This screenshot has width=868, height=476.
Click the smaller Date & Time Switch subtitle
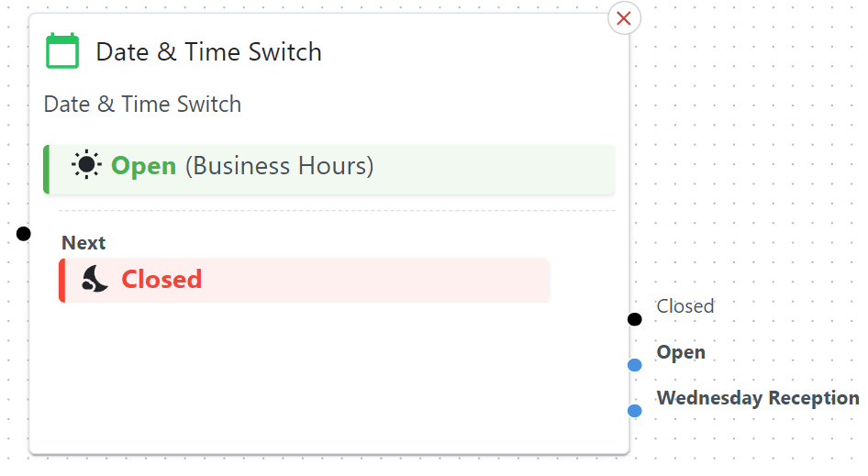[142, 105]
